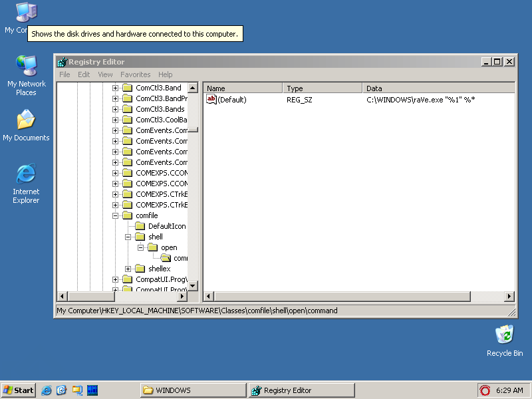Click the comfile key folder icon
This screenshot has width=532, height=399.
click(127, 215)
